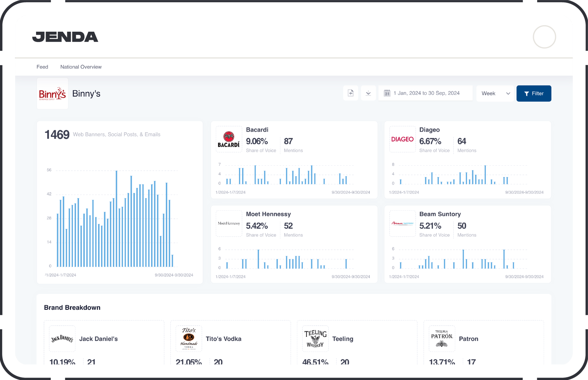Click the Tito's Handmade Vodka logo
588x380 pixels.
(x=189, y=339)
